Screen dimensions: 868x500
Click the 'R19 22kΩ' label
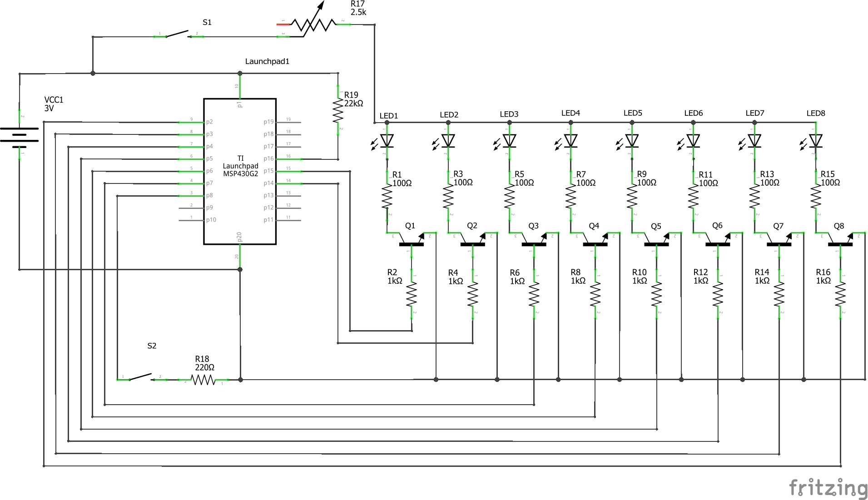[354, 99]
